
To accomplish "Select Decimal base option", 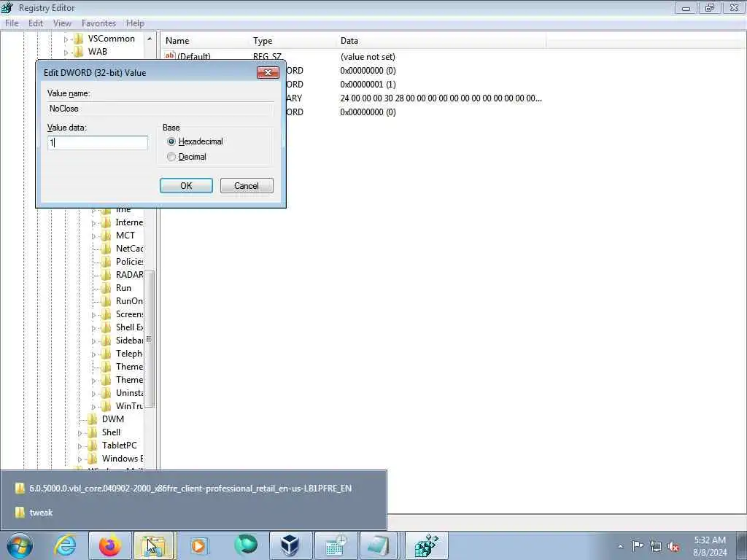I will click(171, 157).
